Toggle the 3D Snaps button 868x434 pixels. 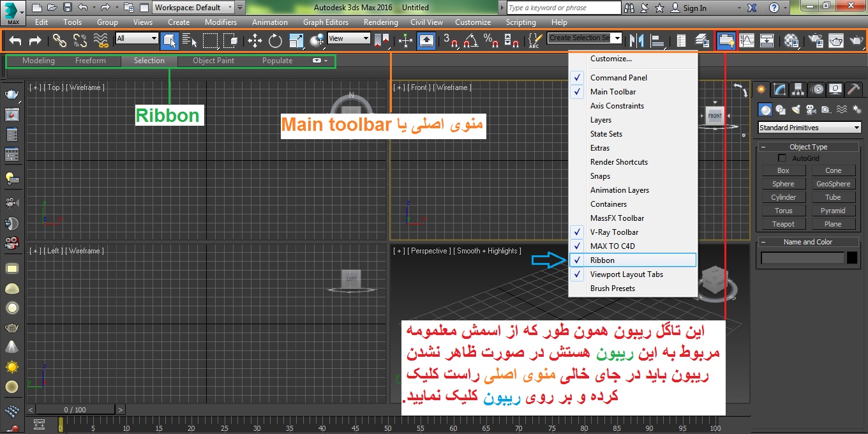(x=451, y=40)
